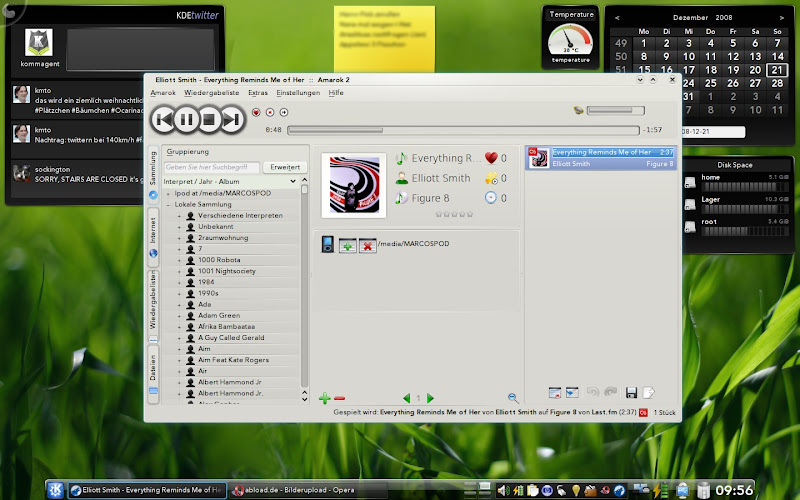The image size is (800, 500).
Task: Seek within the track progress bar
Action: pyautogui.click(x=463, y=130)
